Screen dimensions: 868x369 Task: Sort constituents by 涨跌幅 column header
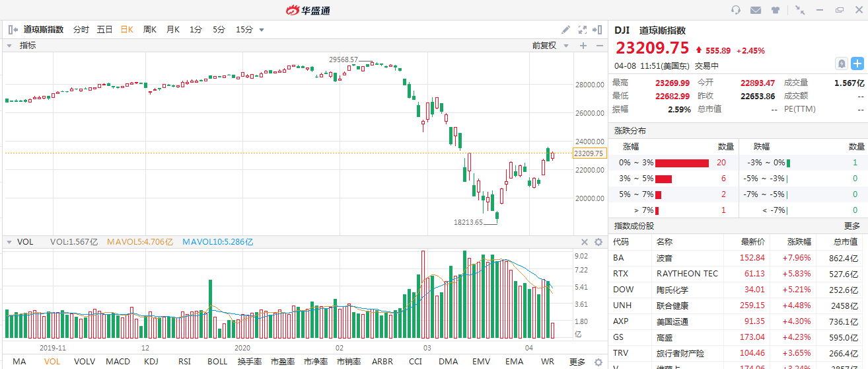(799, 242)
